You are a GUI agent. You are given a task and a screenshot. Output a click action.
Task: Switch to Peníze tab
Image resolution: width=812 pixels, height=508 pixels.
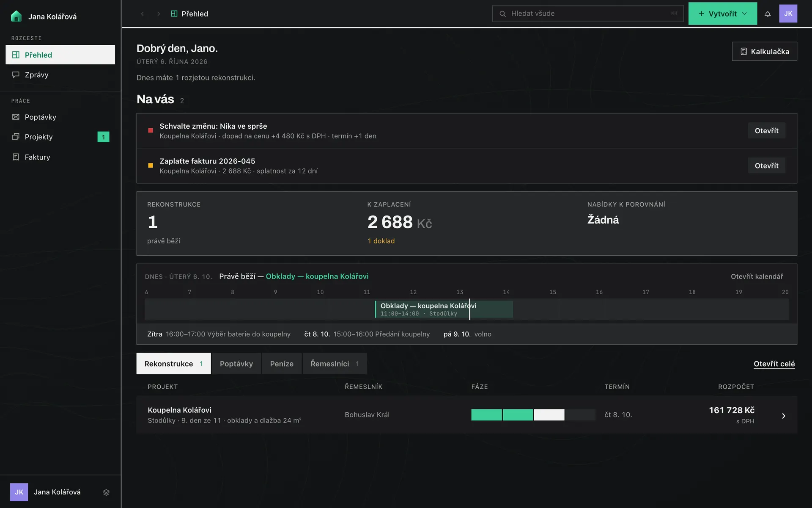(x=282, y=364)
